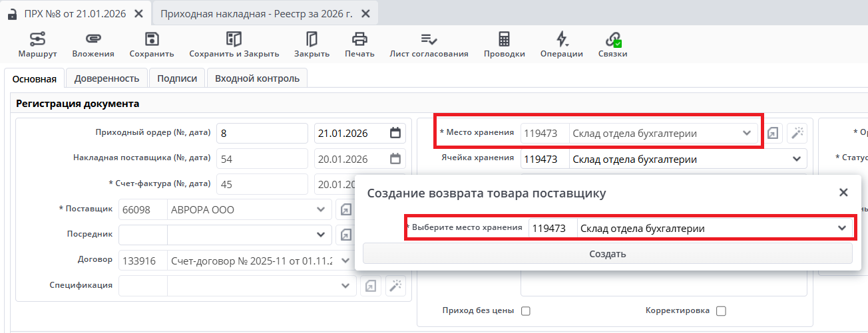Expand the Поставщик dropdown

coord(320,210)
